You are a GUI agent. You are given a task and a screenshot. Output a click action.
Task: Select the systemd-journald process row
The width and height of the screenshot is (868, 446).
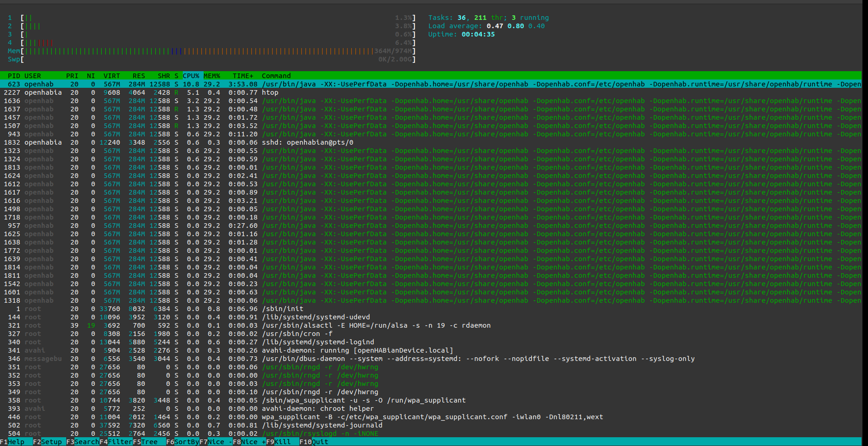431,425
